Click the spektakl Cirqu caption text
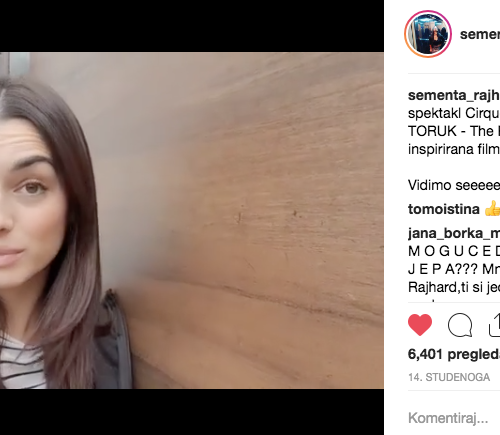500x435 pixels. tap(454, 113)
